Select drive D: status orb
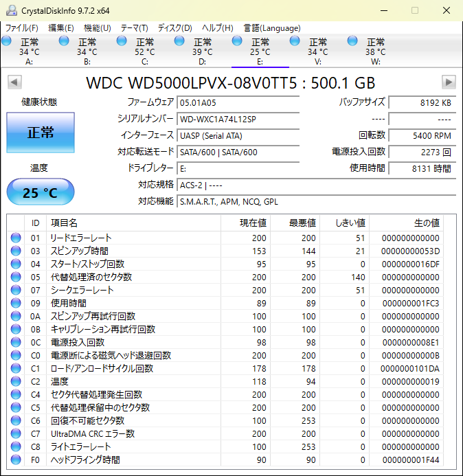Image resolution: width=463 pixels, height=476 pixels. (180, 41)
